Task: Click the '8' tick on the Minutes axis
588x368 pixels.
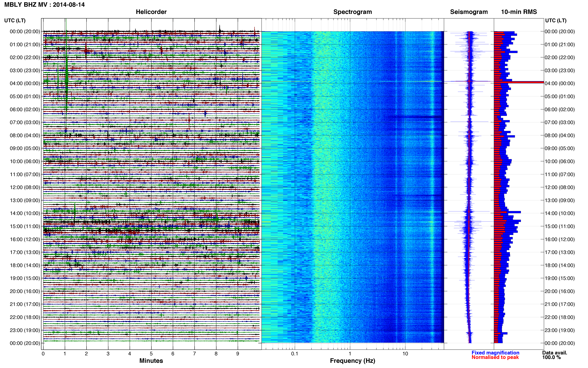Action: click(216, 354)
